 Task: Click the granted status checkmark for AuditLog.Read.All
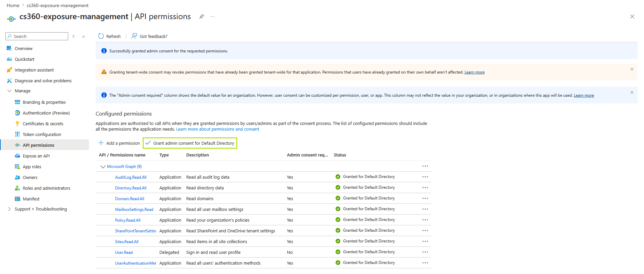click(338, 177)
